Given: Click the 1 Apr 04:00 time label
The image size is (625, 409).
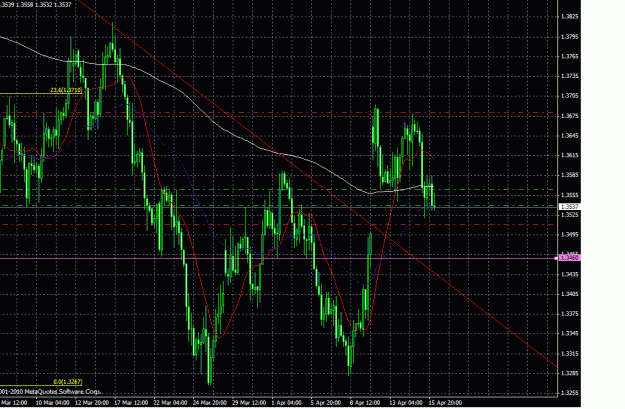Looking at the screenshot, I should [286, 403].
